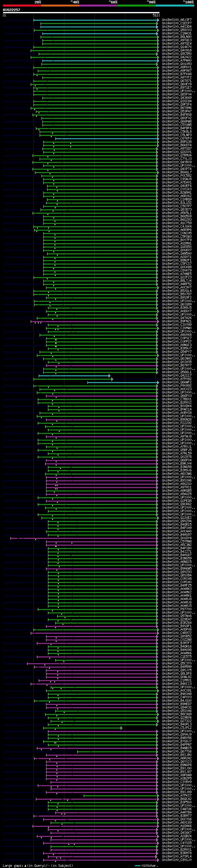Select UniRef100_Q42422 label
This screenshot has width=197, height=868.
177,57
